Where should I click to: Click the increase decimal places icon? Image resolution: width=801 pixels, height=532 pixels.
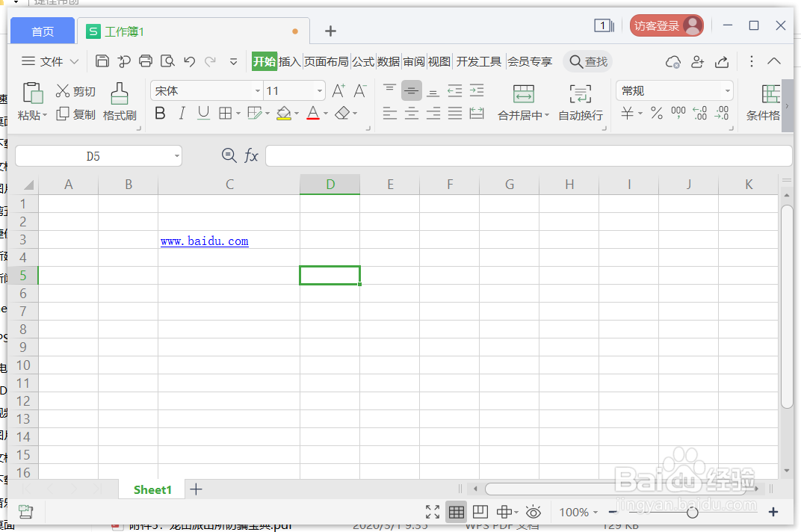(700, 113)
